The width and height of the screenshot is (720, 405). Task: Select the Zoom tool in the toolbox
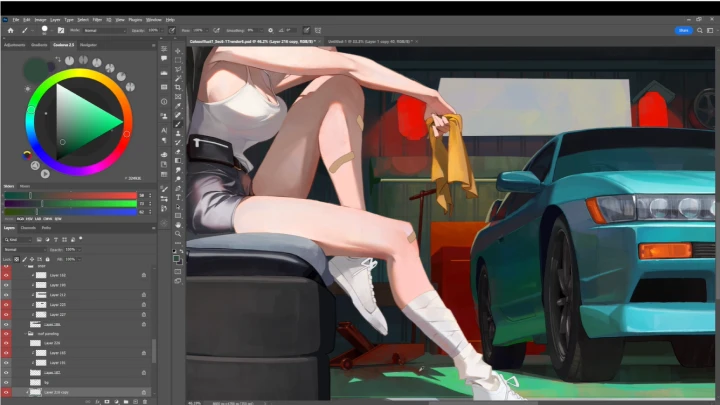pos(178,234)
